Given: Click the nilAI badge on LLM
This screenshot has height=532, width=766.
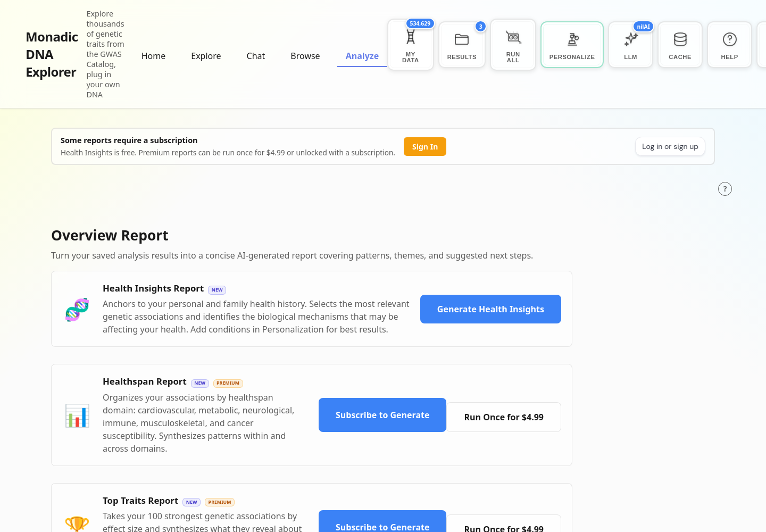Looking at the screenshot, I should click(x=643, y=27).
